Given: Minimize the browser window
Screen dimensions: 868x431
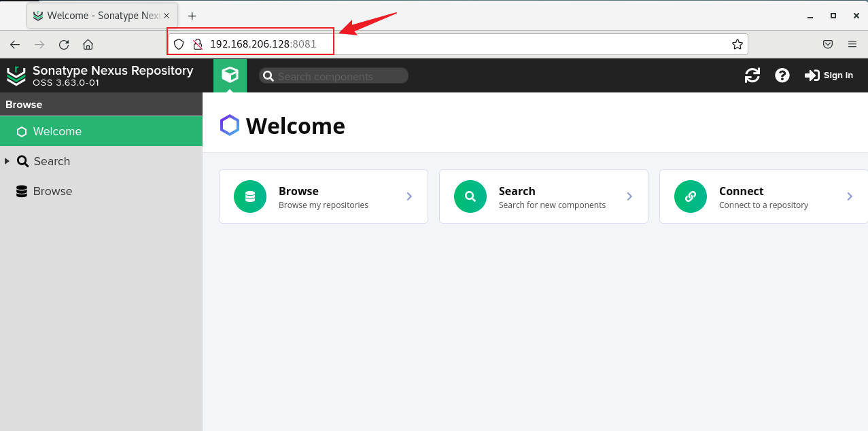Looking at the screenshot, I should 809,15.
